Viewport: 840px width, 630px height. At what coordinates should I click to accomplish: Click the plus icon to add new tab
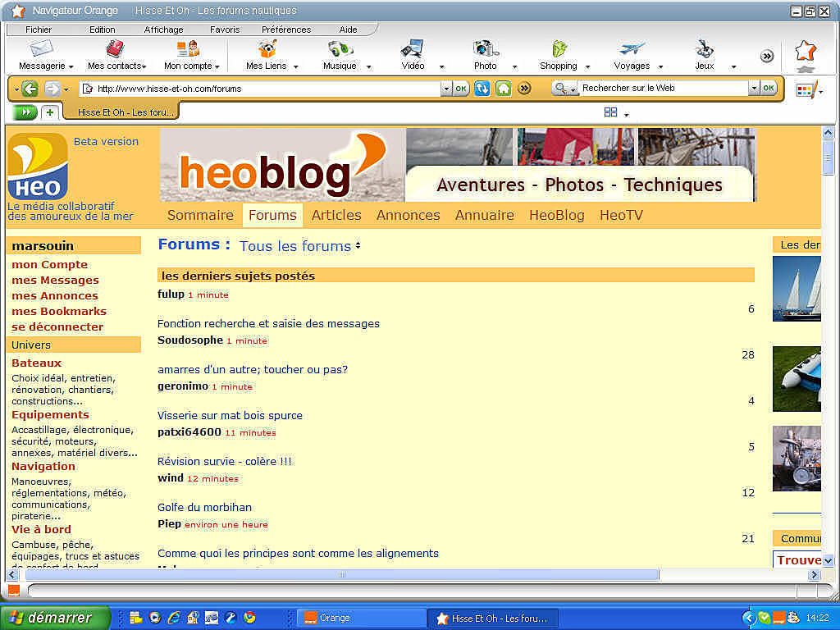pos(50,112)
